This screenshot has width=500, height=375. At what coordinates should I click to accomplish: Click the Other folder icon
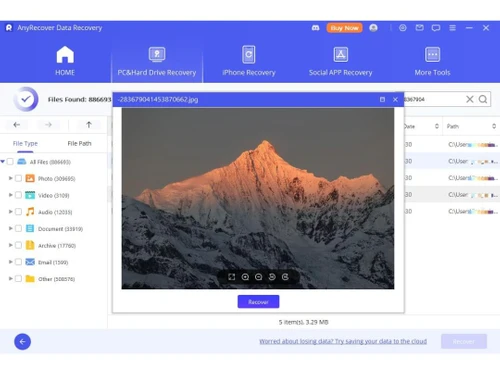30,279
